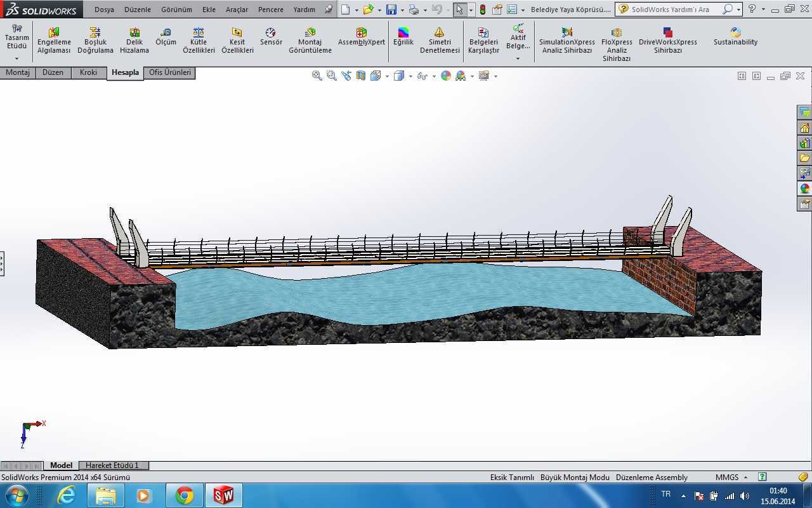This screenshot has height=508, width=812.
Task: Open the Open-file dropdown arrow
Action: (x=379, y=10)
